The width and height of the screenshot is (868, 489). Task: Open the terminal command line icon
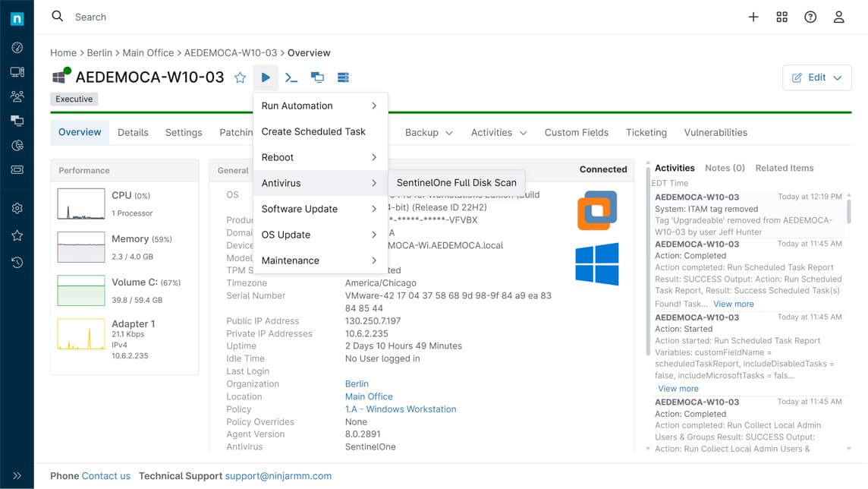(x=291, y=77)
